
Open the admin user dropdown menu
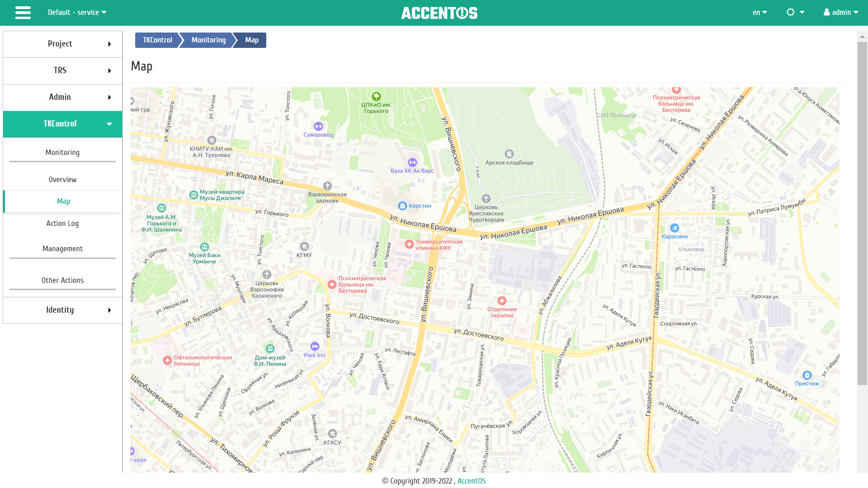click(841, 12)
